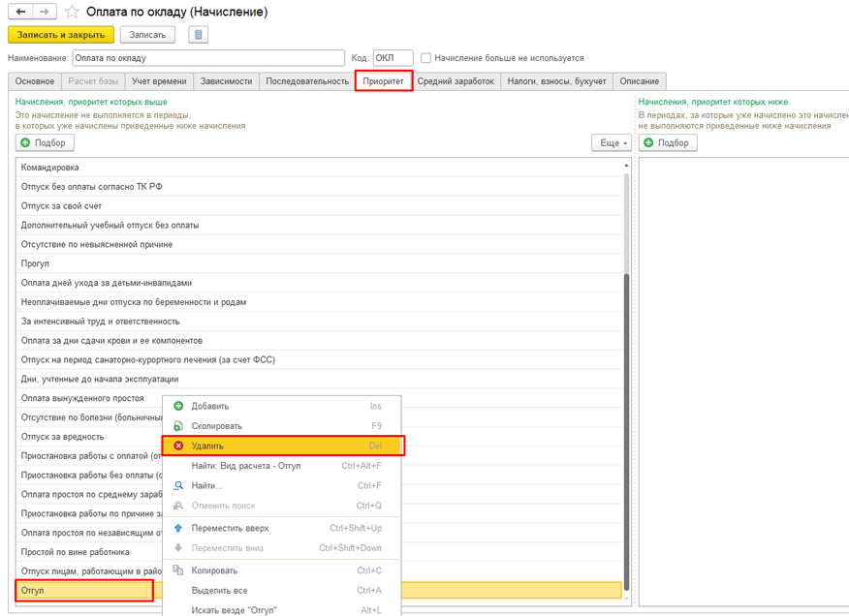This screenshot has height=616, width=849.
Task: Edit the Код input field
Action: 393,58
